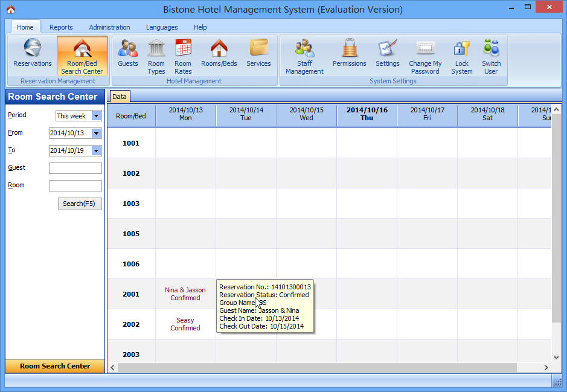Open Room Rates calendar
Viewport: 567px width, 392px height.
coord(183,56)
